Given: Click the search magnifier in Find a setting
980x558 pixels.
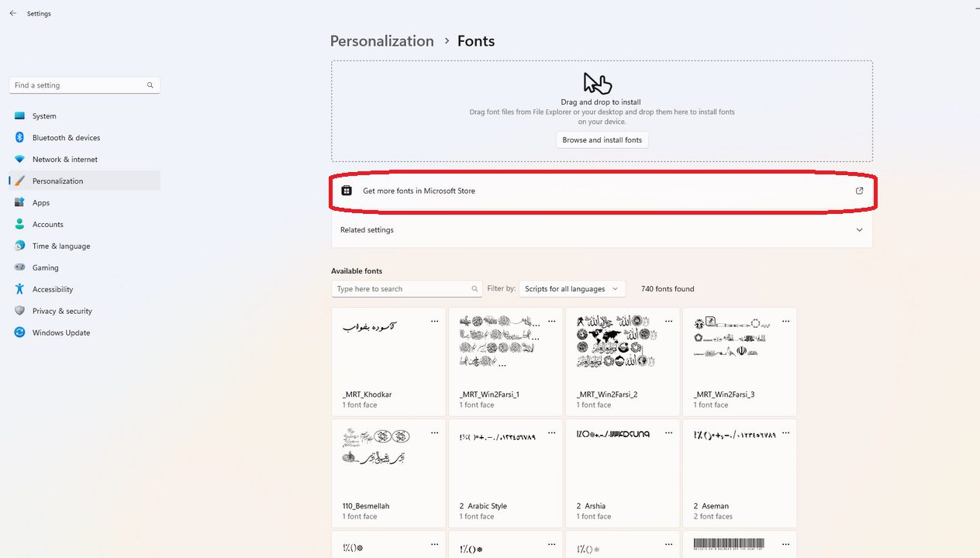Looking at the screenshot, I should point(150,85).
